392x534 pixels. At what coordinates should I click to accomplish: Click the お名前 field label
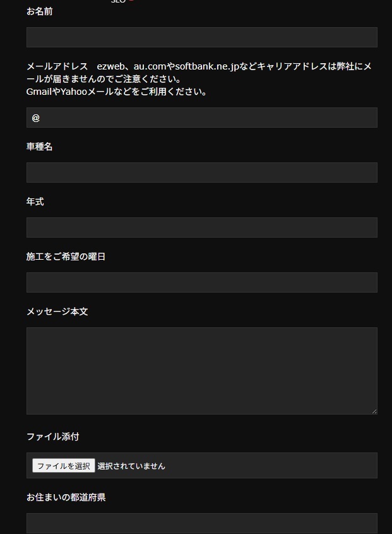click(40, 11)
